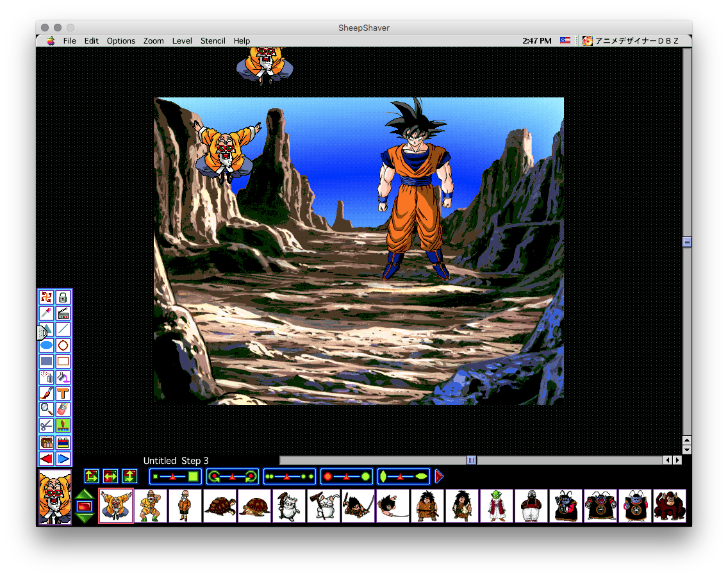Click the blue right arrow step button
The width and height of the screenshot is (728, 578).
click(x=63, y=459)
